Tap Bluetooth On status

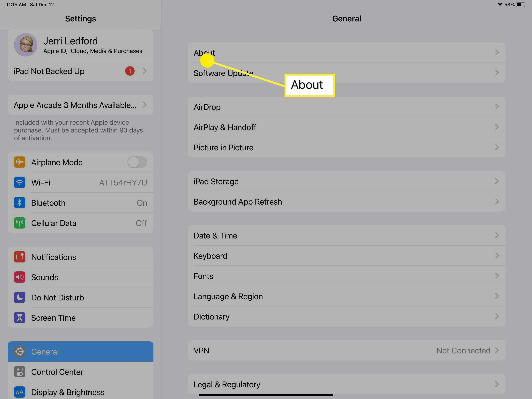pos(142,203)
